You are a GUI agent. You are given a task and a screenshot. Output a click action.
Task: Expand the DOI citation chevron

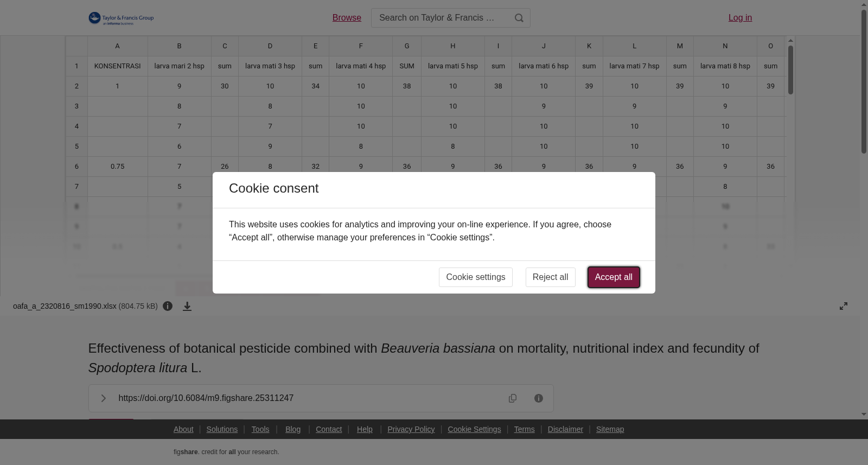coord(103,398)
